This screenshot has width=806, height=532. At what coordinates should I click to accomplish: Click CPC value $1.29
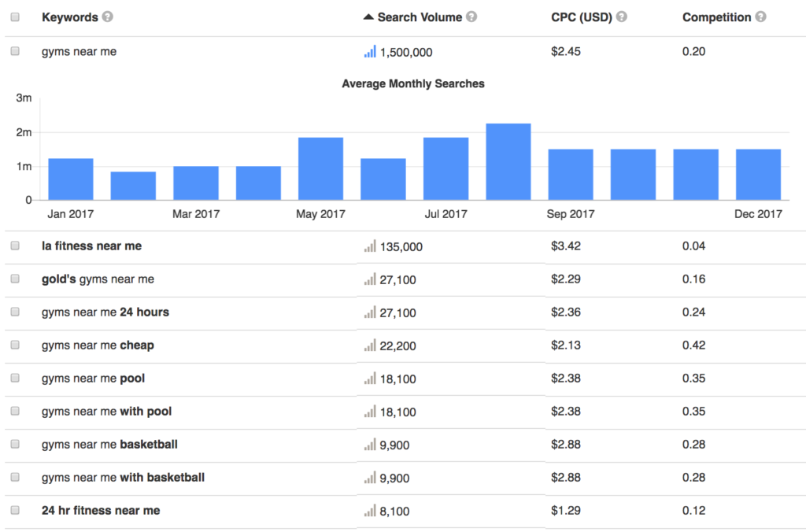point(566,511)
